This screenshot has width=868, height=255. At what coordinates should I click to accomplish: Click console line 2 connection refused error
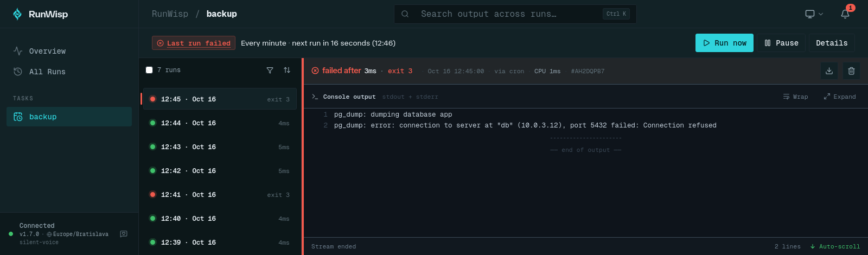[x=525, y=125]
